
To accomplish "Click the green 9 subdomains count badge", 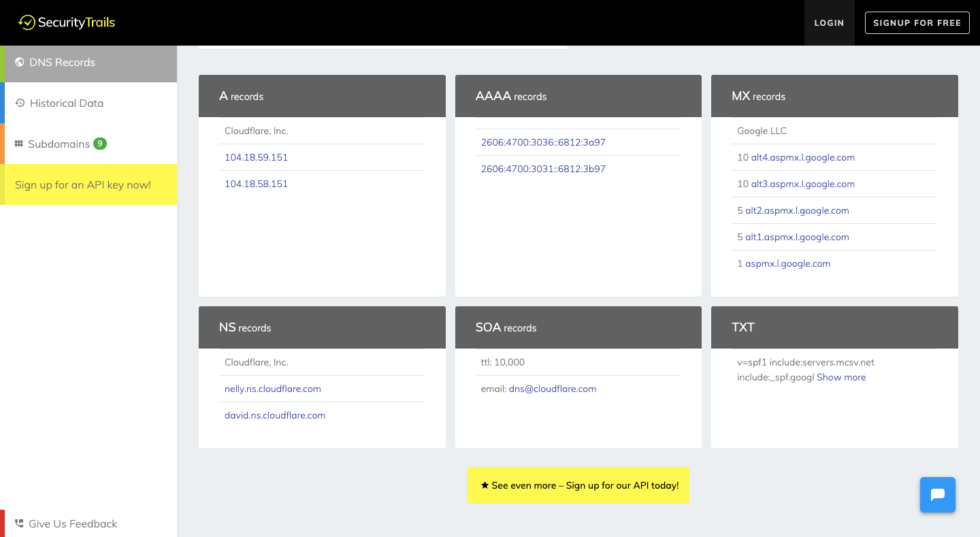I will tap(100, 144).
